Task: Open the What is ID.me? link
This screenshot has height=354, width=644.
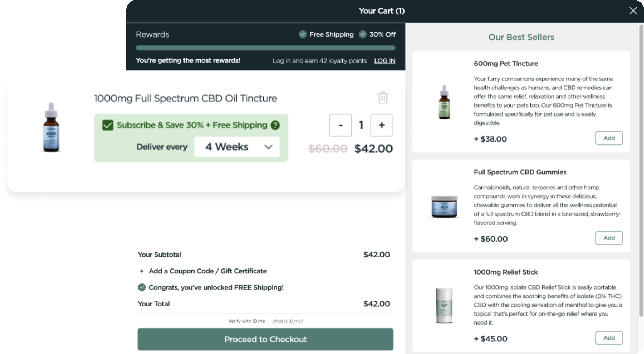Action: (287, 321)
